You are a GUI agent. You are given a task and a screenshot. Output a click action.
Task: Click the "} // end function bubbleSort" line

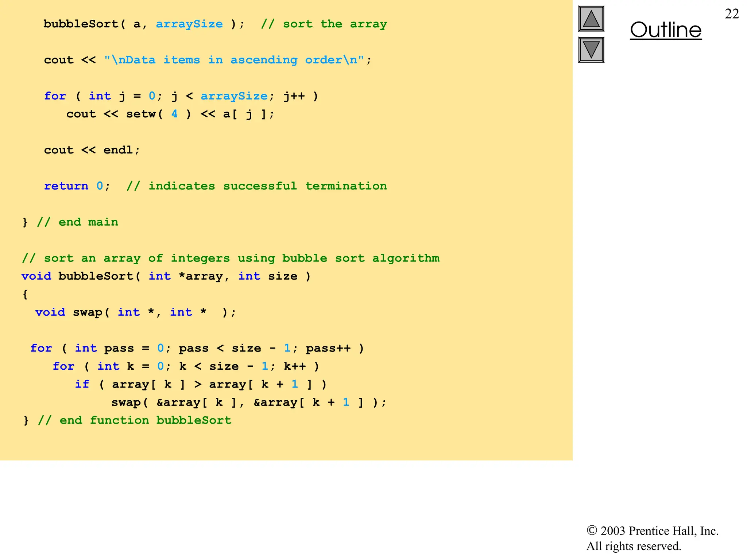click(127, 420)
